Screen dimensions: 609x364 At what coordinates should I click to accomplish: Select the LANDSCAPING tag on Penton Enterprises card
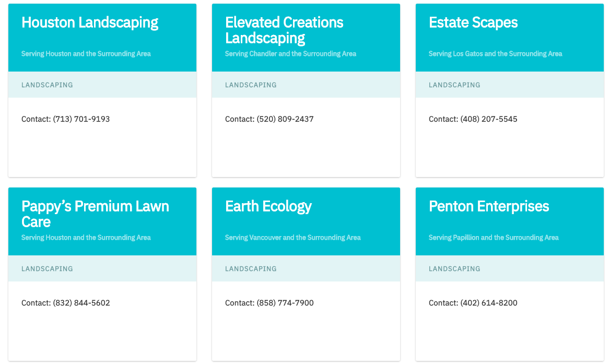pos(454,268)
